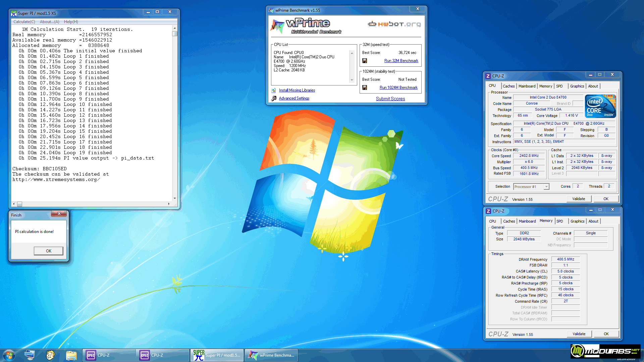Click the Super PI horizontal scrollbar right arrow

tap(169, 204)
